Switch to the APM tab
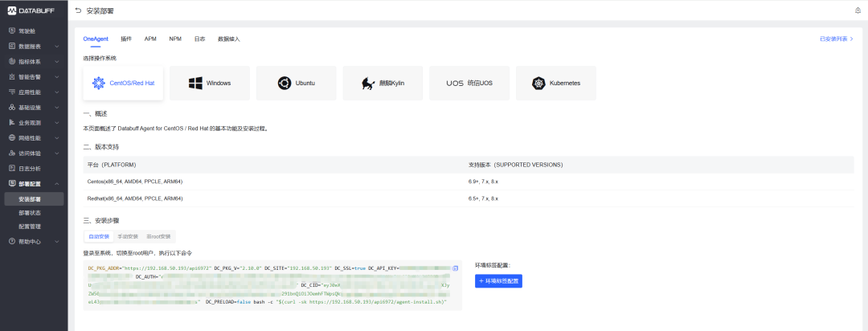The image size is (868, 331). click(150, 39)
